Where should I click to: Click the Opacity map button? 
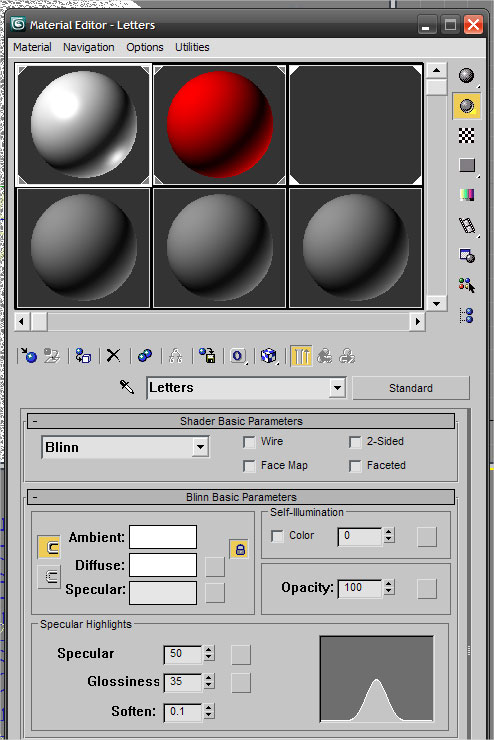point(427,589)
